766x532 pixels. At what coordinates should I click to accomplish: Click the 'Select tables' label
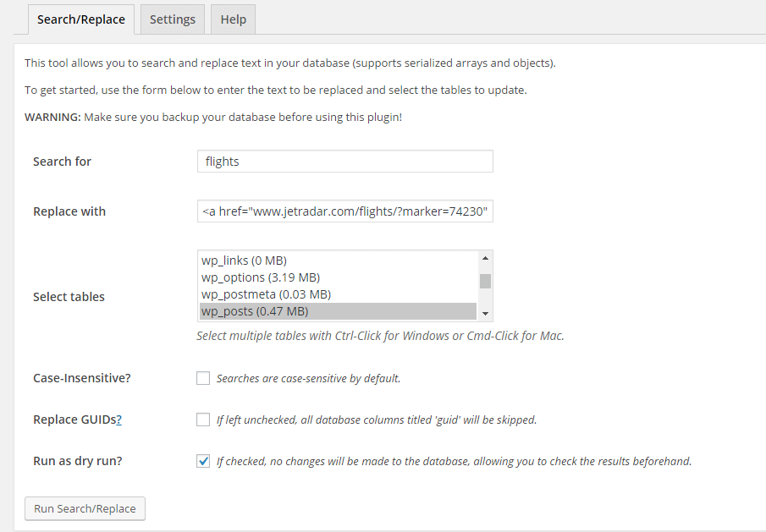(69, 297)
